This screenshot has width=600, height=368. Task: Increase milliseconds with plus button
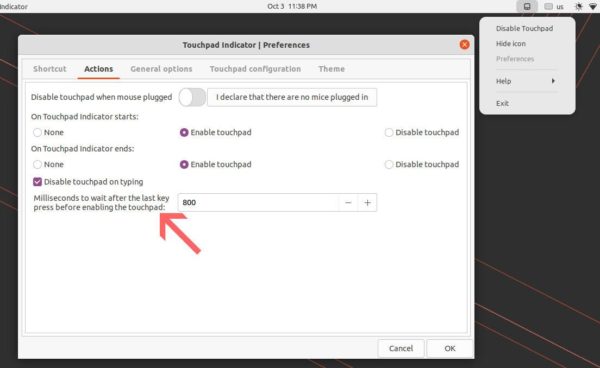click(x=367, y=203)
